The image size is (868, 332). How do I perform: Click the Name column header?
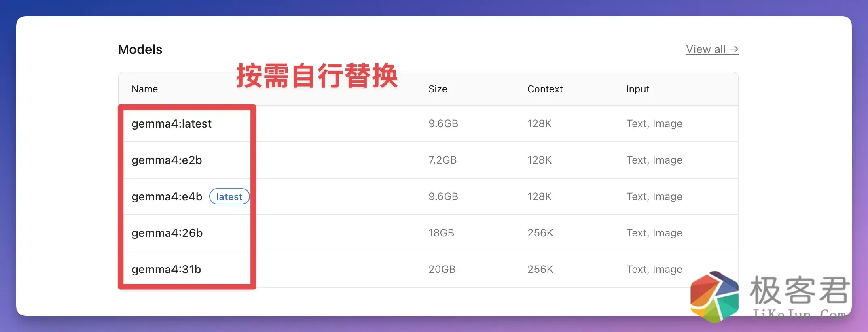pyautogui.click(x=145, y=89)
